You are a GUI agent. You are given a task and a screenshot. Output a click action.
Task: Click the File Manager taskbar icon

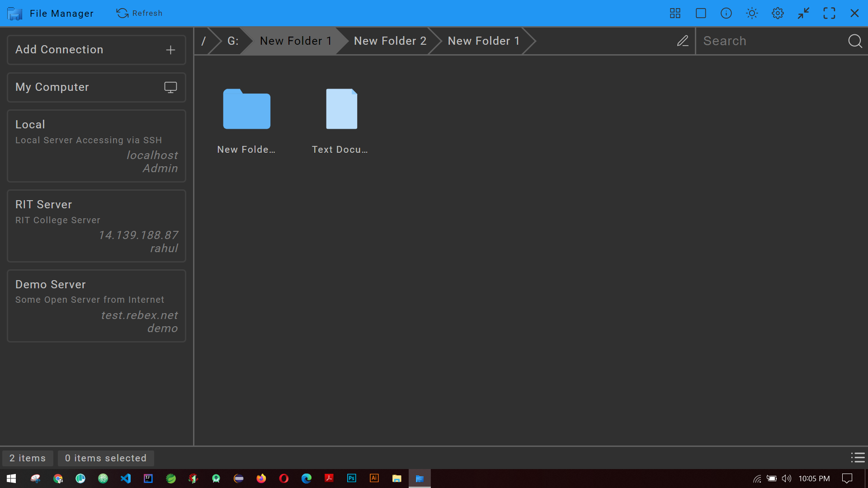(419, 478)
